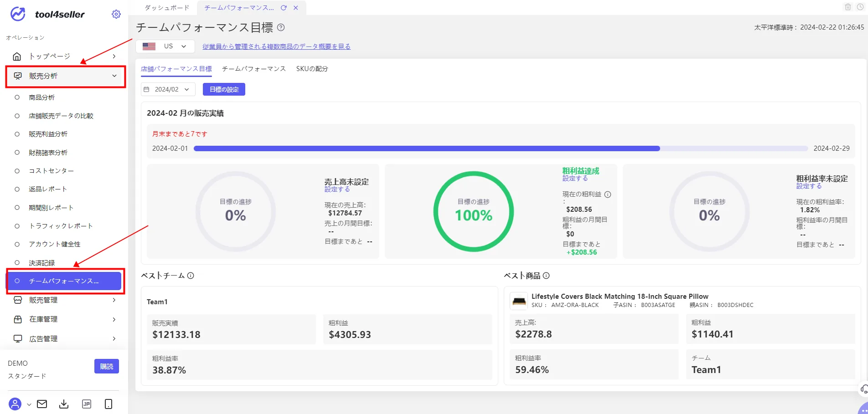The image size is (868, 414).
Task: Click product title Lifestyle Covers Black Matching Pillow
Action: click(620, 296)
